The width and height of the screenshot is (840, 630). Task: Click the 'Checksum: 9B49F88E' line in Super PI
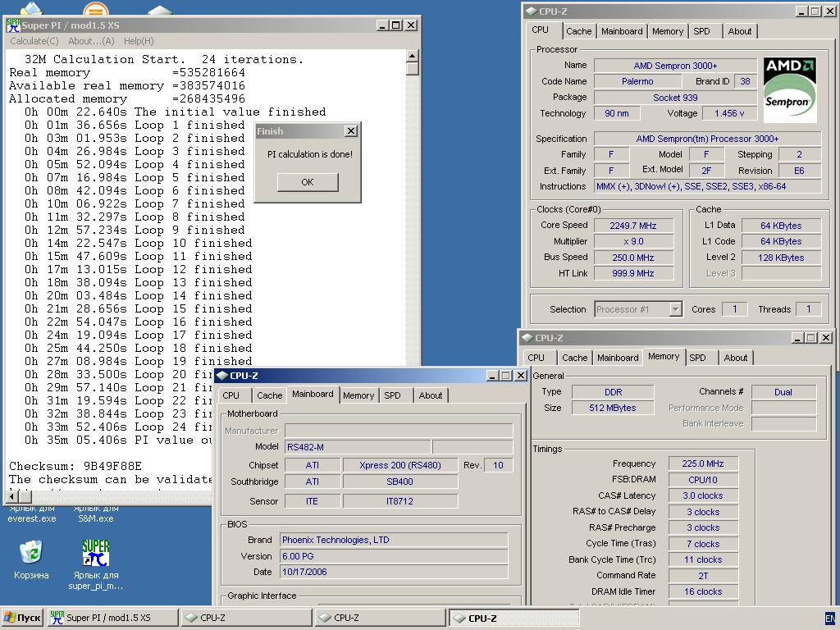75,466
